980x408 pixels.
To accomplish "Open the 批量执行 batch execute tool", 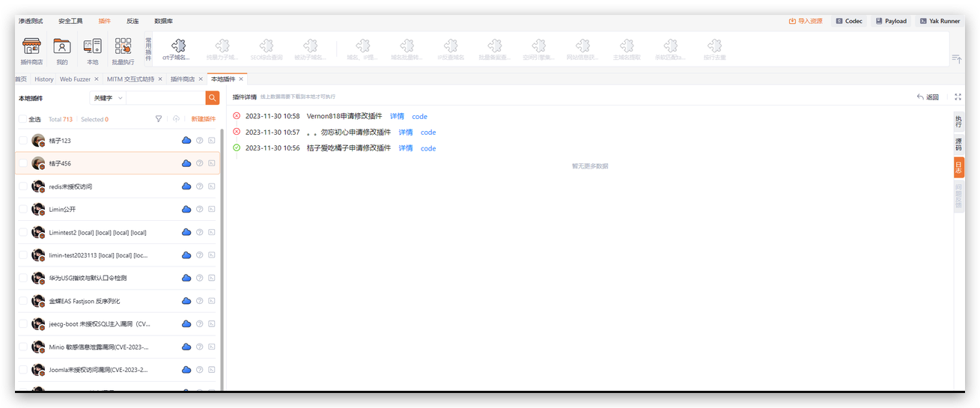I will (x=123, y=46).
